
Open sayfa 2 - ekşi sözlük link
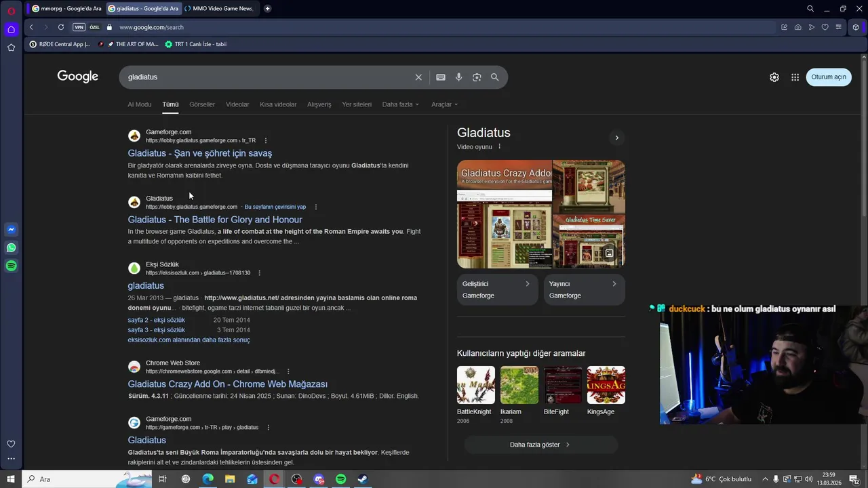[x=157, y=320]
